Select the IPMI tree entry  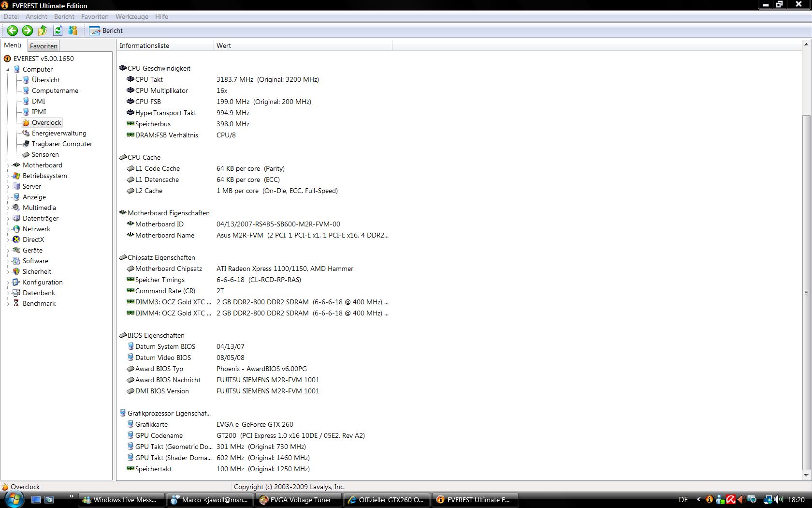[39, 112]
